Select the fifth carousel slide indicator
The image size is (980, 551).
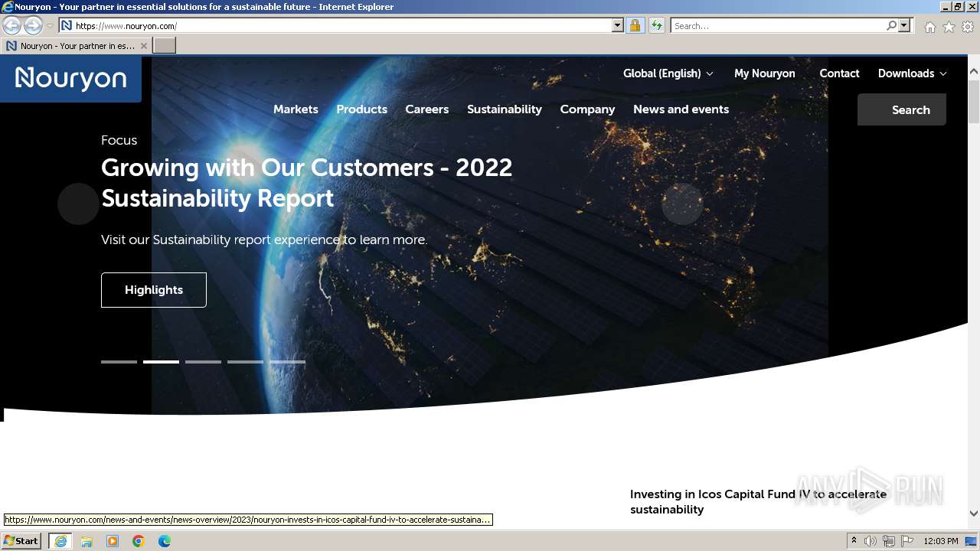coord(287,362)
